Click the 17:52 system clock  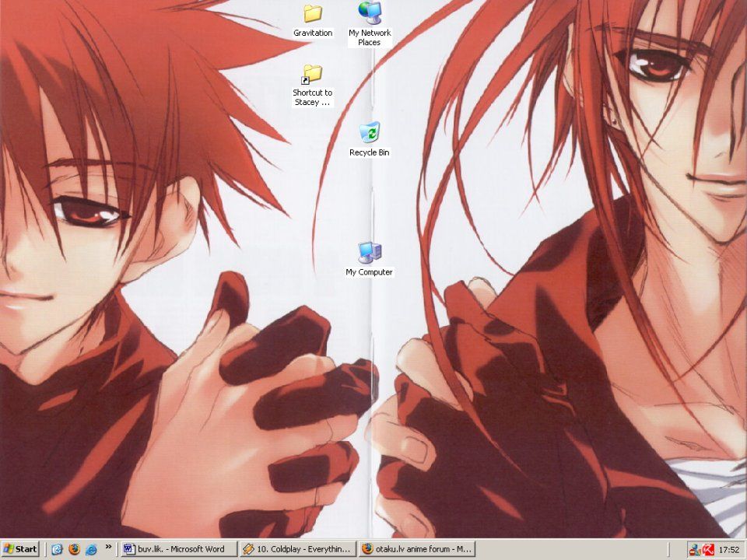[x=729, y=550]
